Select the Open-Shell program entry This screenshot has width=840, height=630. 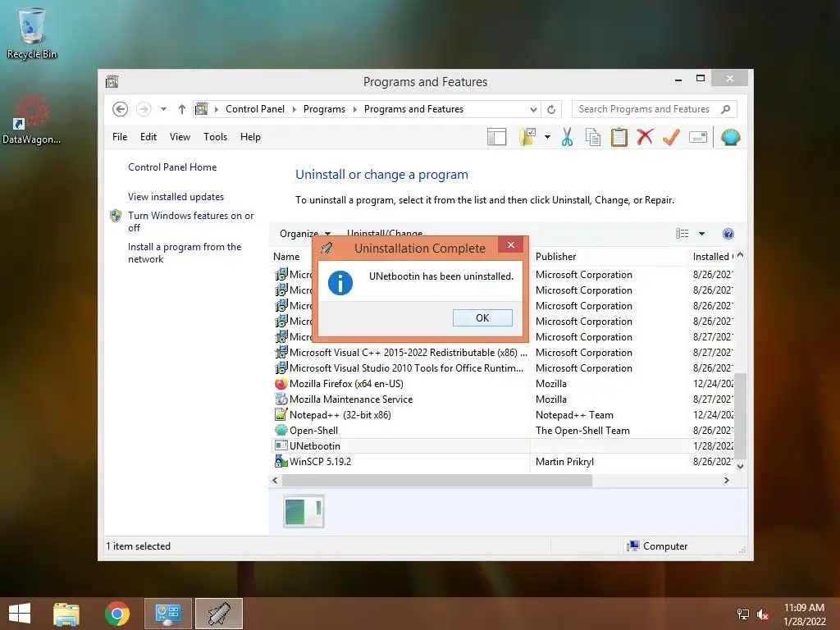click(x=306, y=430)
